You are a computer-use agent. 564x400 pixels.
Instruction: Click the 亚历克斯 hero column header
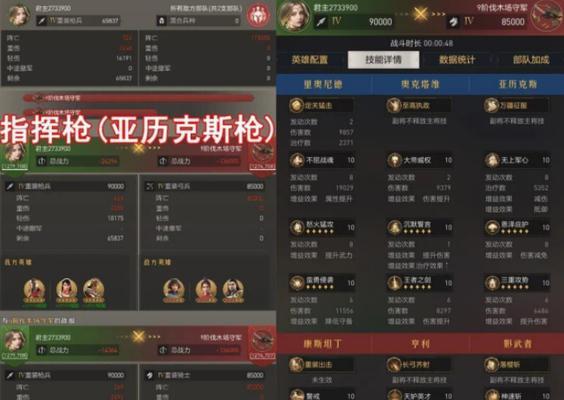tap(517, 84)
